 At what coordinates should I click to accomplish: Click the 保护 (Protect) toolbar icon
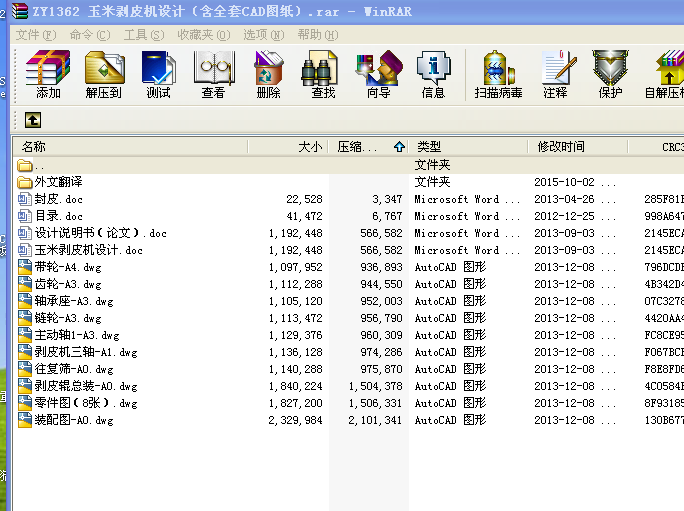(x=610, y=74)
